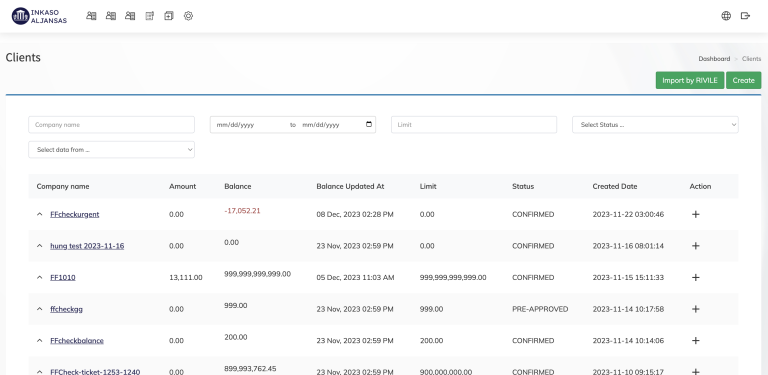
Task: Log out using the exit icon
Action: (x=745, y=16)
